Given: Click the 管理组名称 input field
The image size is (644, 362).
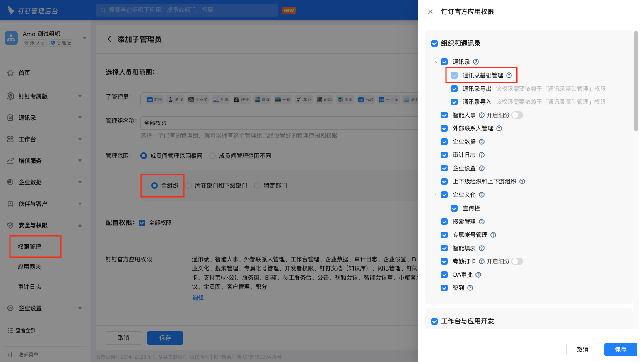Looking at the screenshot, I should tap(279, 123).
